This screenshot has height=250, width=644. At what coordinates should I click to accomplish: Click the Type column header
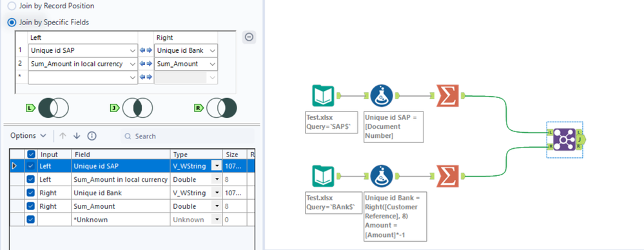tap(197, 155)
